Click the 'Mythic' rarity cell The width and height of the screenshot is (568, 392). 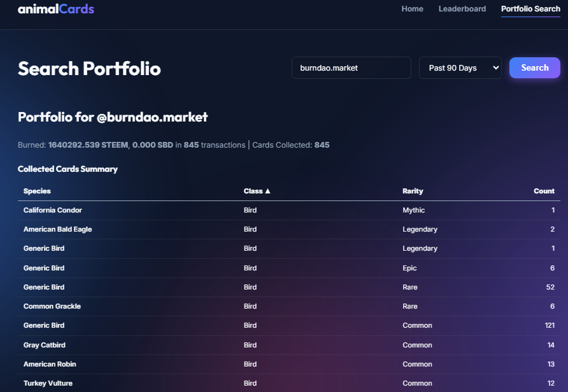pos(414,210)
